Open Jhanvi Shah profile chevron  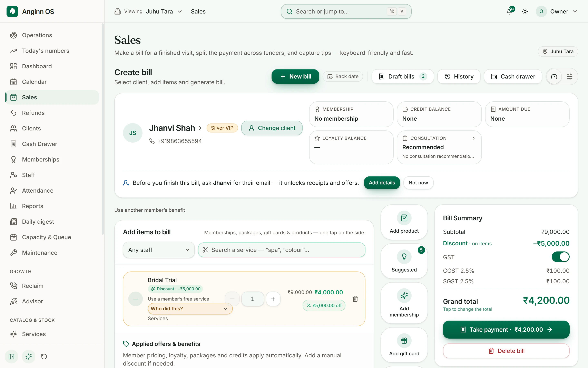click(x=200, y=128)
